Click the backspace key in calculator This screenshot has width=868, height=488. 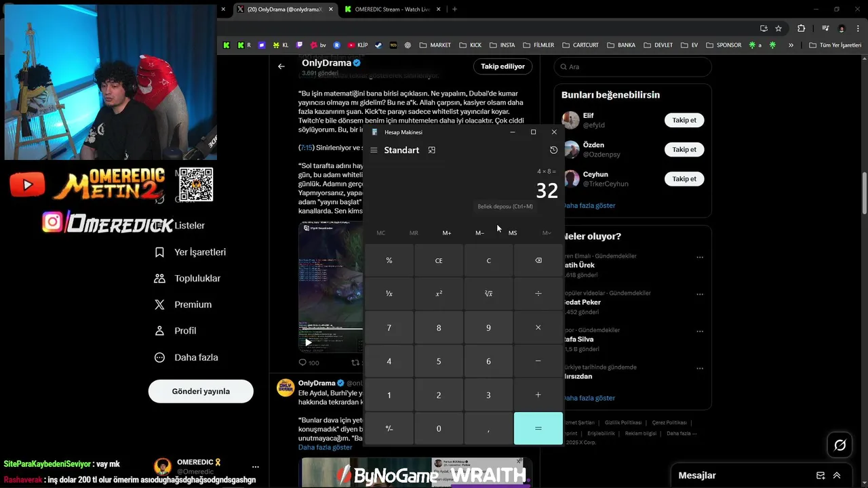coord(538,260)
